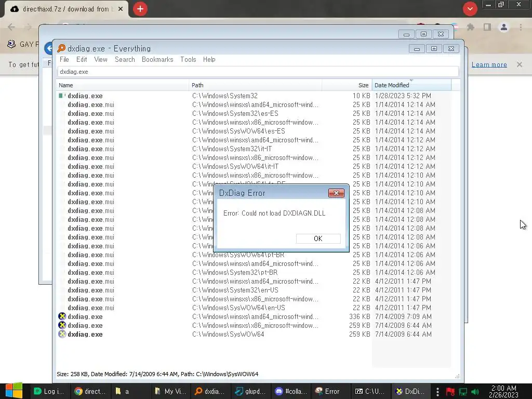
Task: Click the network tray icon
Action: tap(463, 392)
